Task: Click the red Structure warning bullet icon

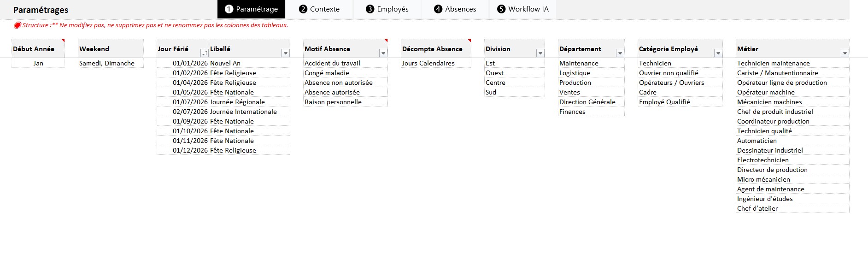Action: [x=18, y=25]
